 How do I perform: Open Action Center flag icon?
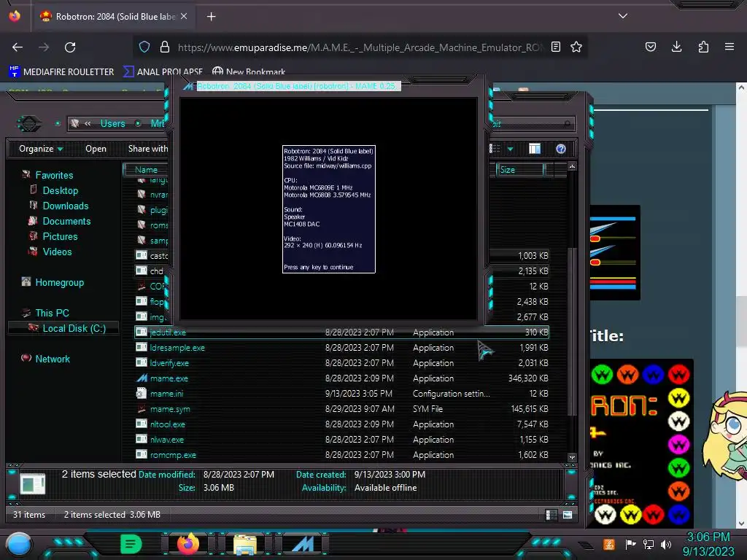[x=630, y=544]
